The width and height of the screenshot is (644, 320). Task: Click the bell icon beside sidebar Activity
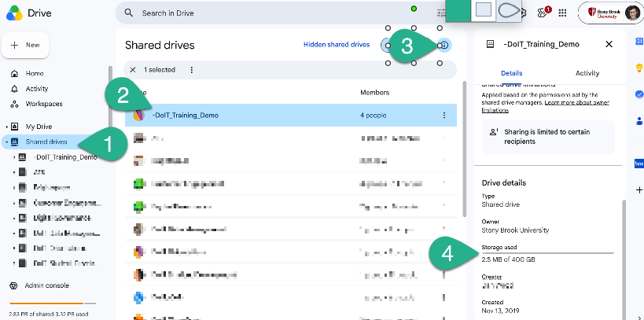click(x=14, y=89)
